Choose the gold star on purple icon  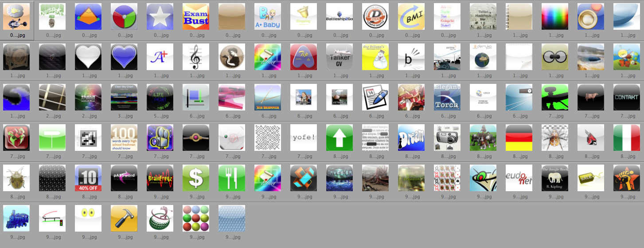pyautogui.click(x=160, y=16)
